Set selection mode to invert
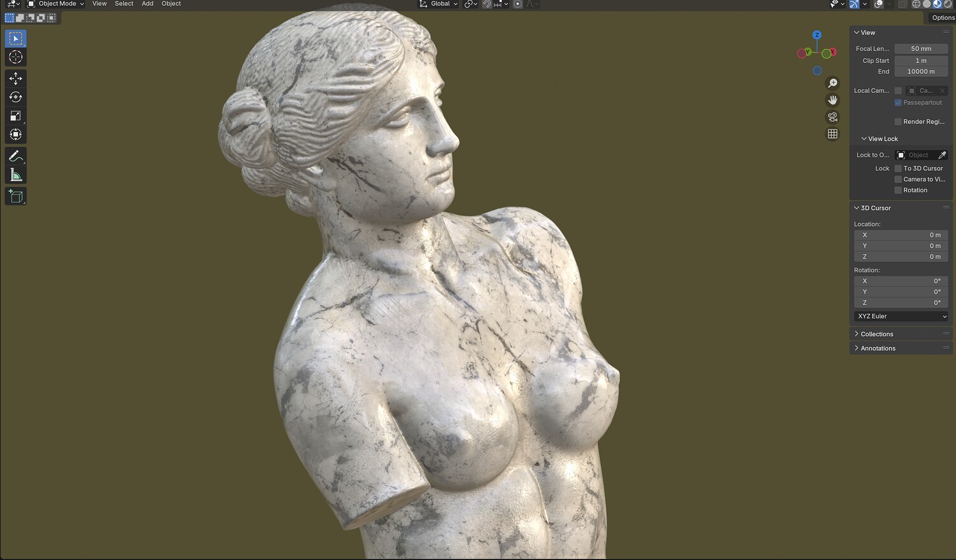Image resolution: width=956 pixels, height=560 pixels. (41, 18)
